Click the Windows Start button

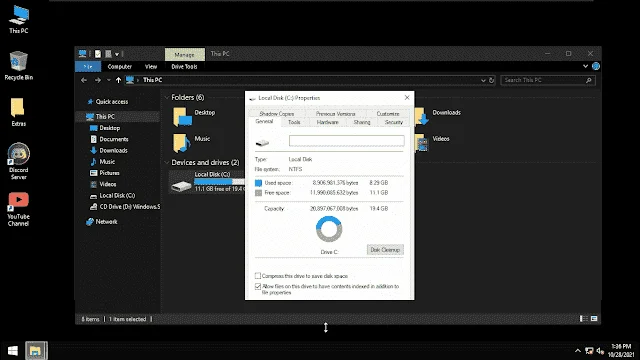click(13, 351)
